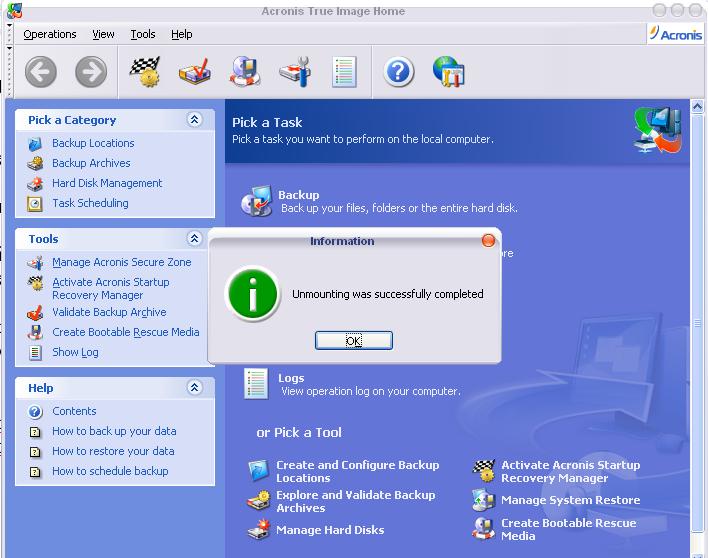Click the sidebar Startup Recovery Manager flag icon
Viewport: 708px width, 558px height.
[x=35, y=283]
